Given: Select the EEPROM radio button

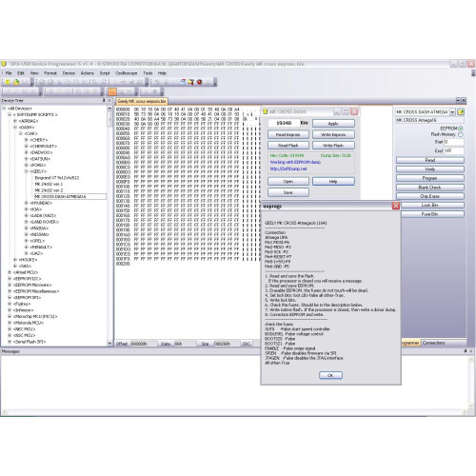Looking at the screenshot, I should tap(461, 129).
